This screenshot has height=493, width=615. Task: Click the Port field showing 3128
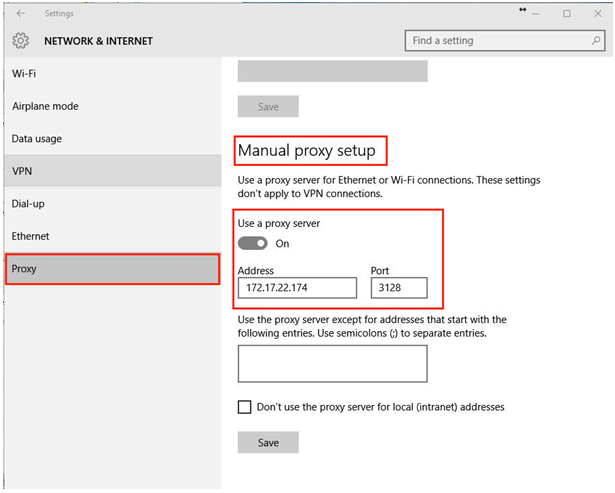[398, 288]
